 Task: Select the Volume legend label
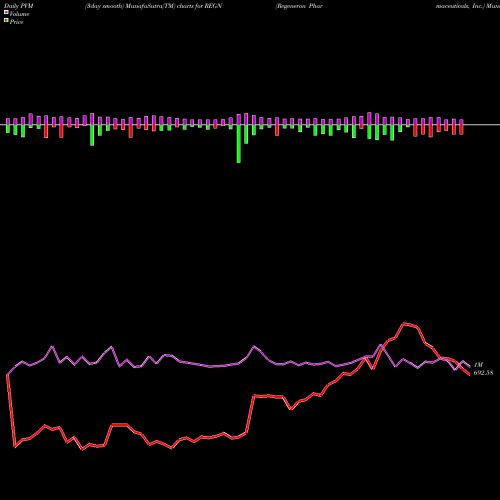[19, 14]
